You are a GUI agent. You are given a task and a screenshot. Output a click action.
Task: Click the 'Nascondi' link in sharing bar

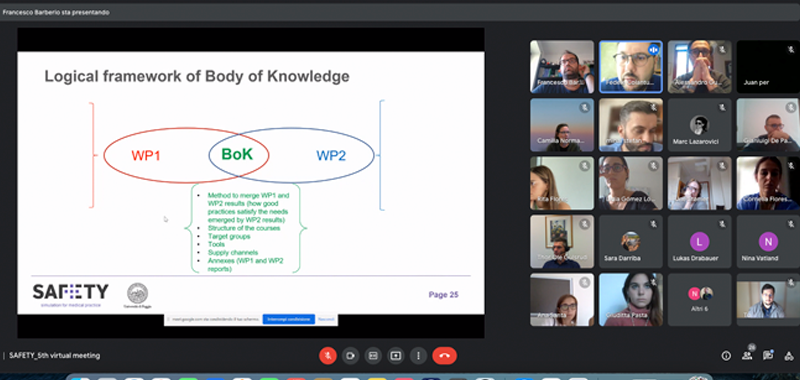[x=326, y=319]
